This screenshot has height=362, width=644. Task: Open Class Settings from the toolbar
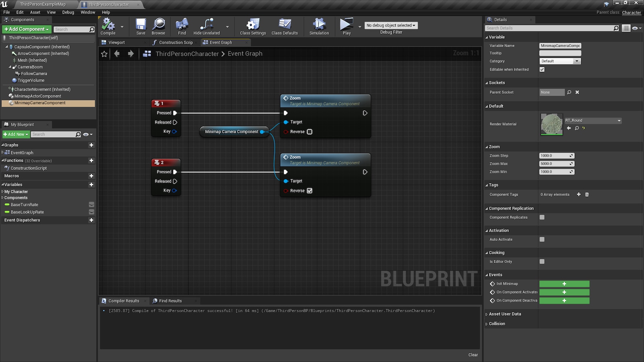tap(252, 25)
